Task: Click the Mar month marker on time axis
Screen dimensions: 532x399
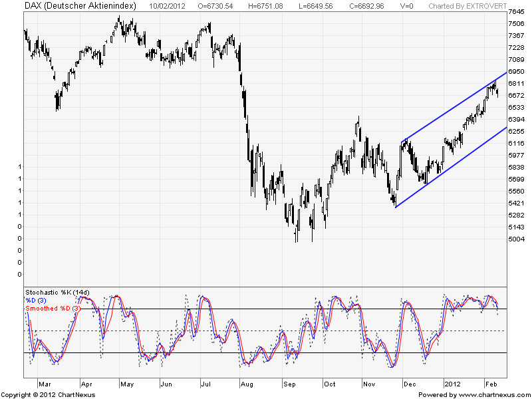Action: pyautogui.click(x=44, y=384)
